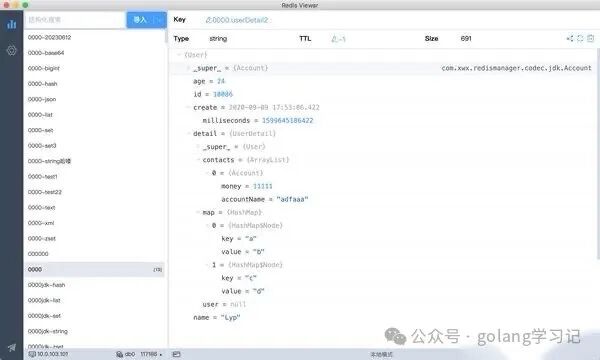Expand the _super_ = (Account) node
The height and width of the screenshot is (360, 600).
188,68
